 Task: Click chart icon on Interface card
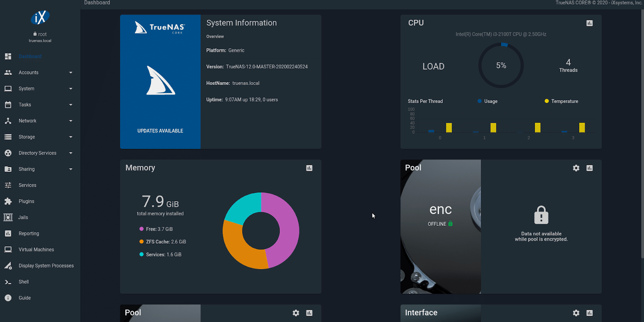tap(590, 313)
